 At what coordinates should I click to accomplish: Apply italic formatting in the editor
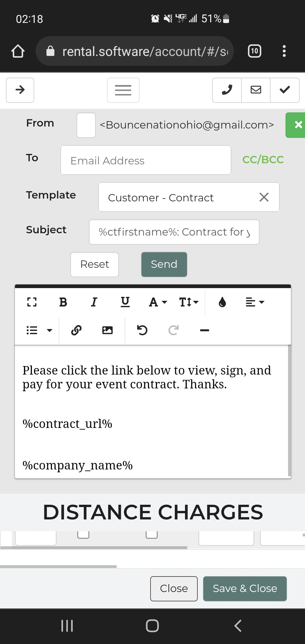[x=94, y=302]
